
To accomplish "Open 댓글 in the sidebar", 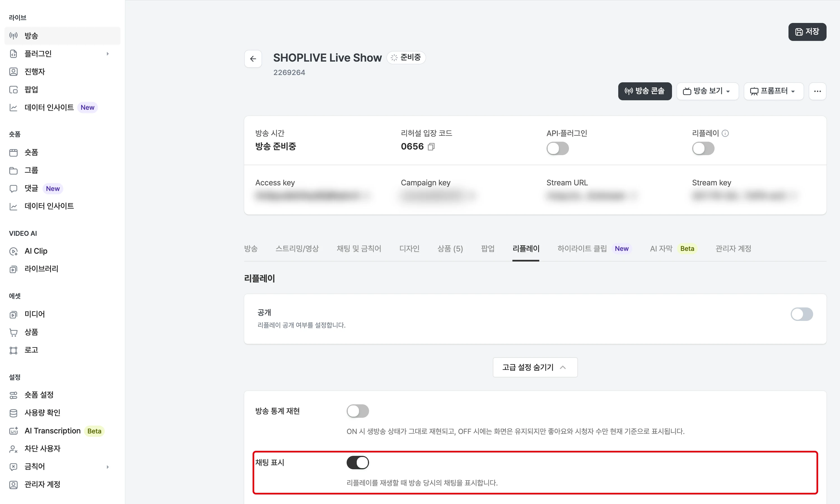I will click(x=62, y=188).
